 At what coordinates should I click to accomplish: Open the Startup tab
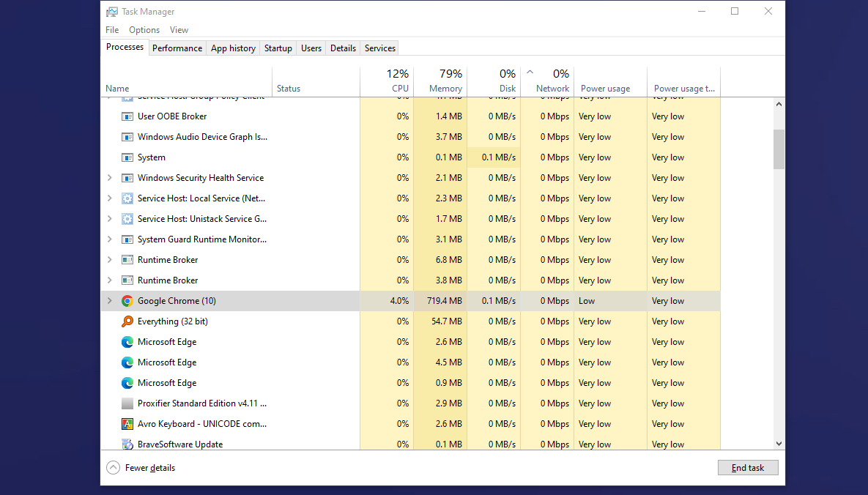click(278, 48)
